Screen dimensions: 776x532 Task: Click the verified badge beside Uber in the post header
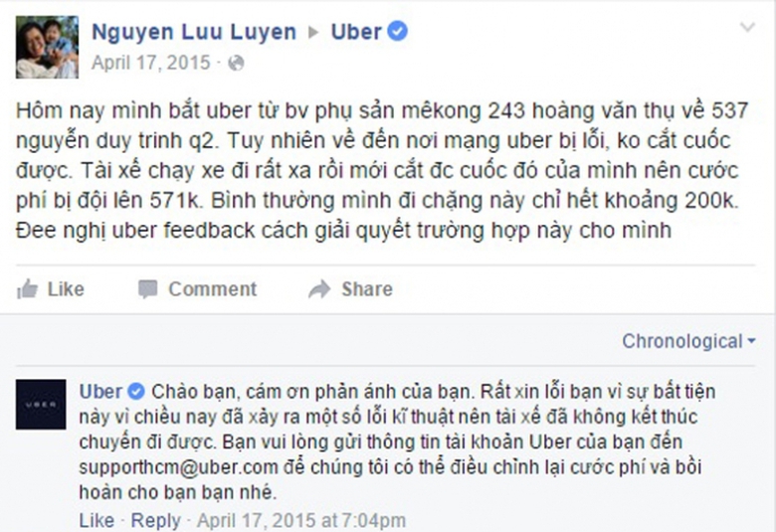[397, 31]
